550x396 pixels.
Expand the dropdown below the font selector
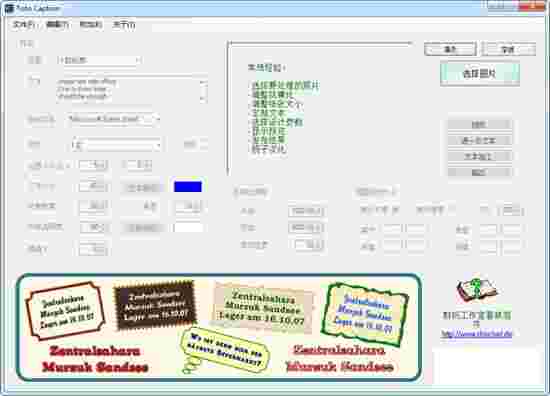(158, 145)
